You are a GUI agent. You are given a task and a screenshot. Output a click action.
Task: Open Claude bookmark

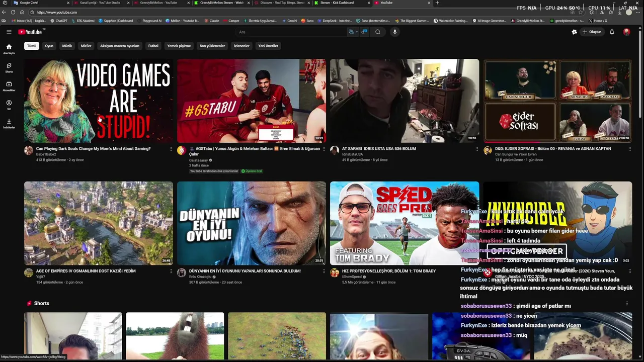click(212, 21)
